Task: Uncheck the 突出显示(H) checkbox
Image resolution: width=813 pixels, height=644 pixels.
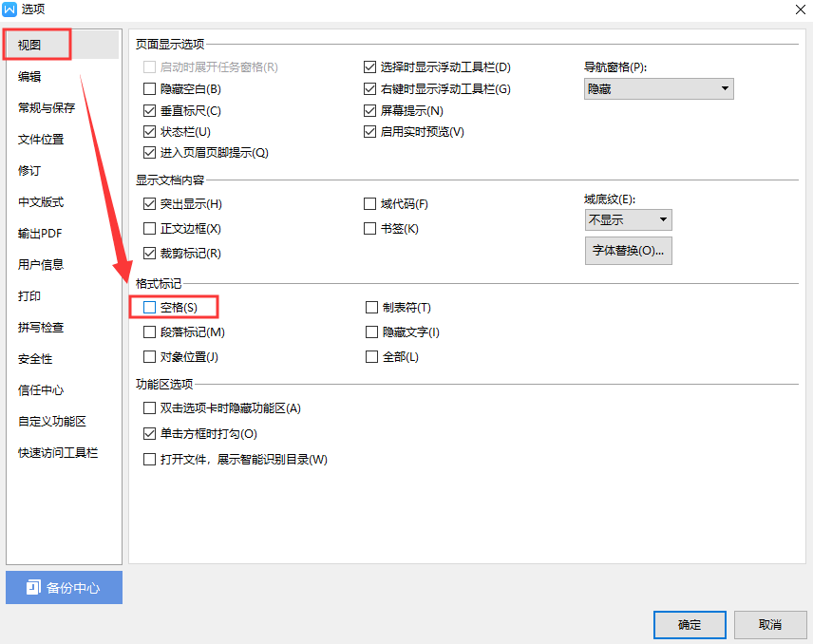Action: coord(149,204)
